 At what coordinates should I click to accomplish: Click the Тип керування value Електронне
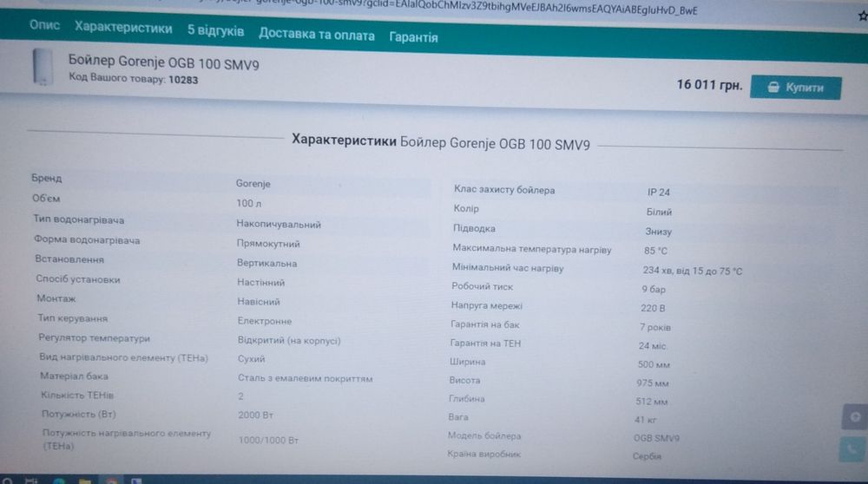click(x=265, y=321)
